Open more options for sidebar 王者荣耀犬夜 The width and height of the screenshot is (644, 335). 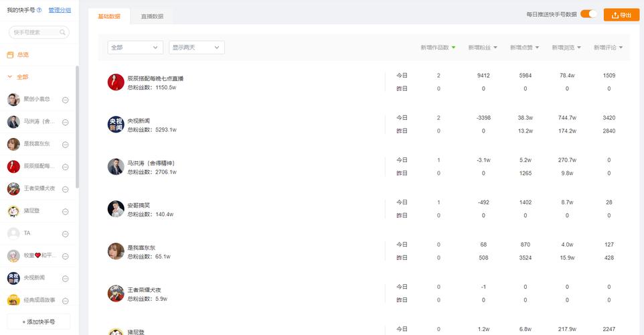click(x=66, y=189)
